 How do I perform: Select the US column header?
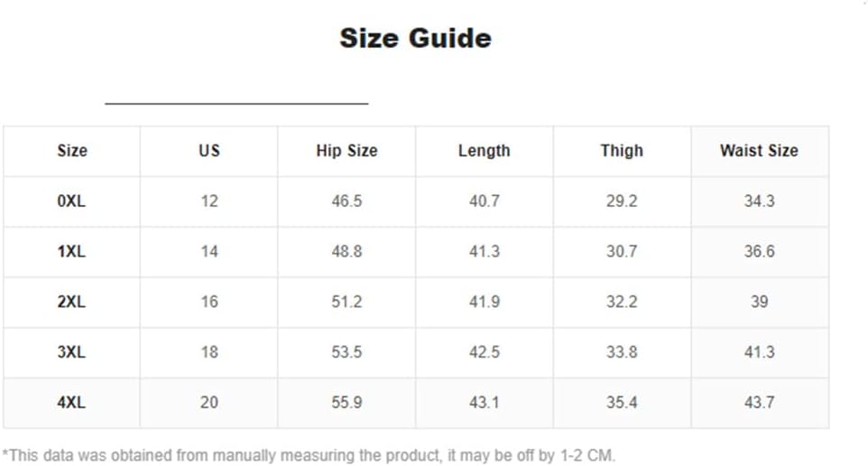pos(209,151)
